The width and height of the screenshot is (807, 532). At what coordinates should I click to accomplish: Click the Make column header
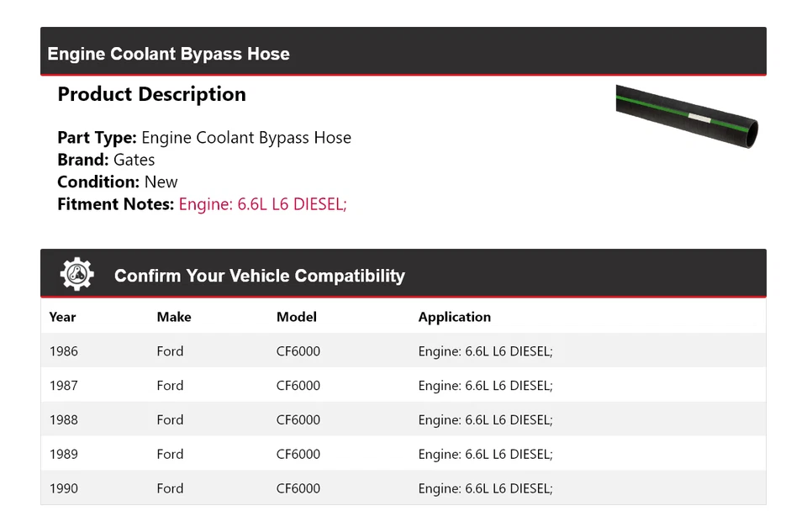[x=174, y=317]
